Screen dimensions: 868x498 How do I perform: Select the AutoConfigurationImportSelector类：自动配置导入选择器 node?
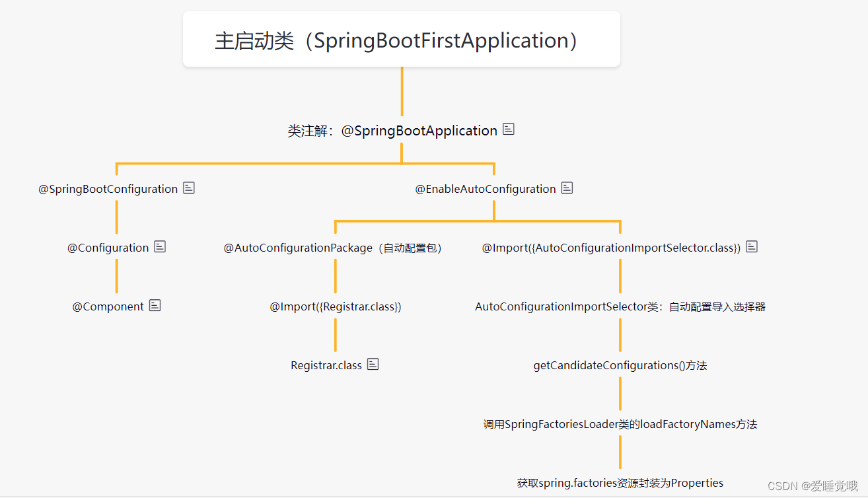[x=620, y=306]
